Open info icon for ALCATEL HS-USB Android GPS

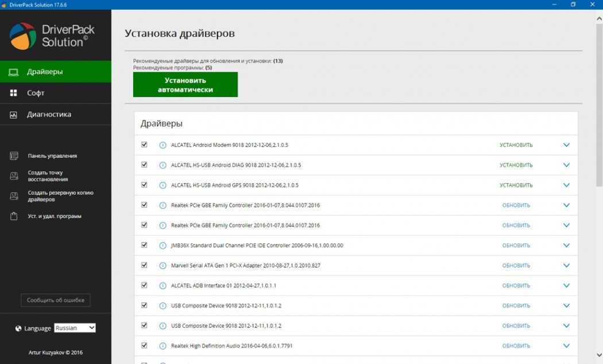163,185
